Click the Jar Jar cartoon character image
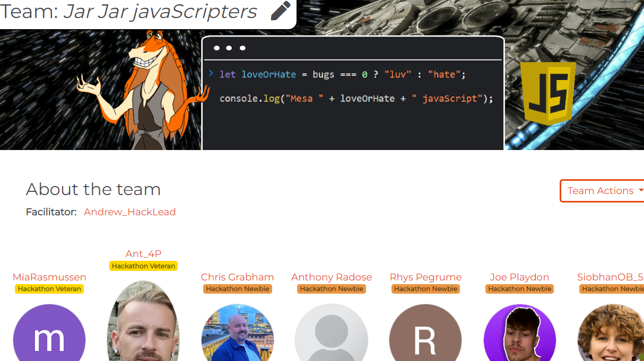 coord(143,90)
